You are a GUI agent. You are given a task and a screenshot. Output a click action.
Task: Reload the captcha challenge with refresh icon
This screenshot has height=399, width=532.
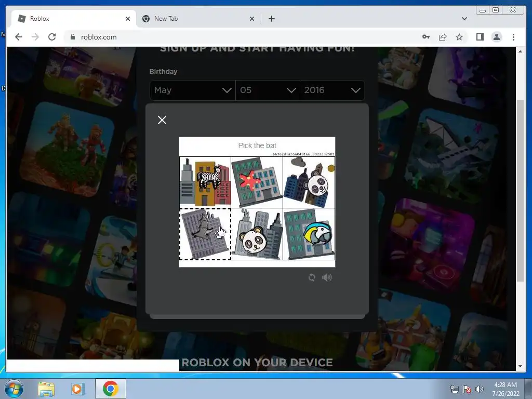312,277
